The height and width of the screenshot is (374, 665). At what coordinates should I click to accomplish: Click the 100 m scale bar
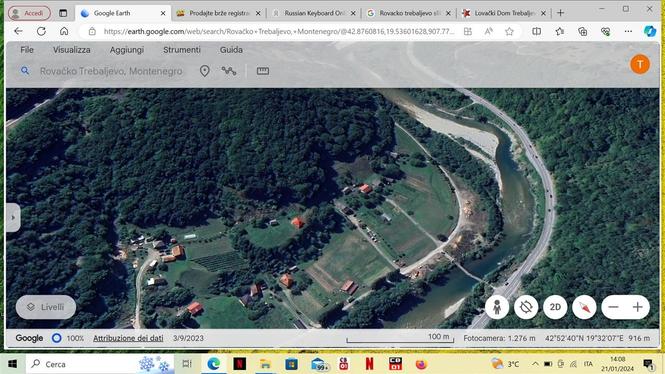tap(400, 338)
